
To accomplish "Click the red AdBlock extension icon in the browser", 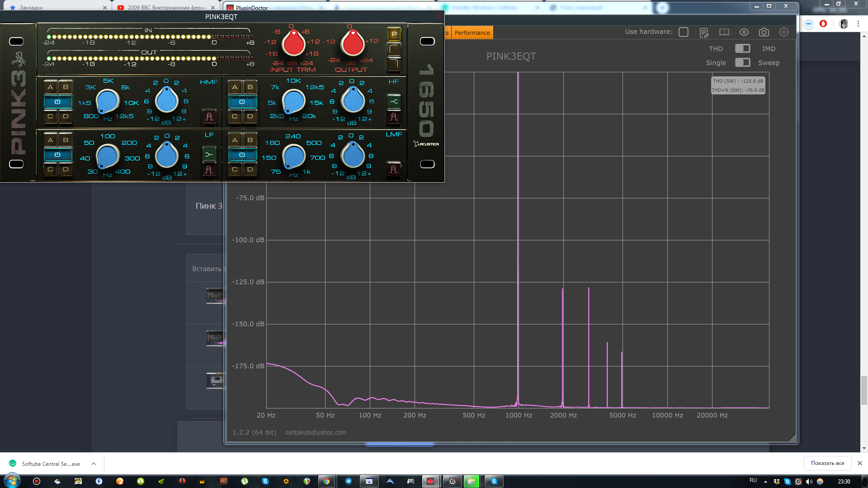I will click(823, 23).
